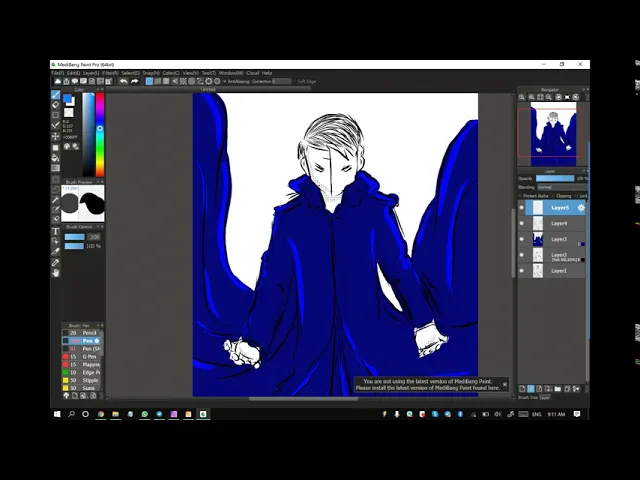Click zoom-in magnifier in Navigator
Image resolution: width=640 pixels, height=480 pixels.
pyautogui.click(x=531, y=97)
